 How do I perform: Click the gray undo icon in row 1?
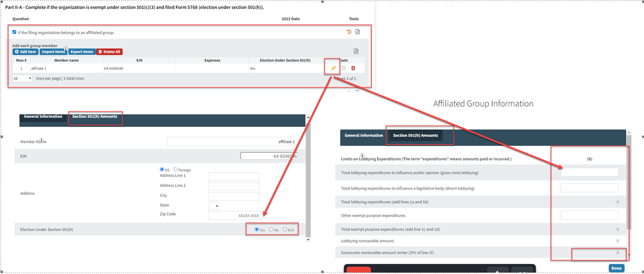344,68
